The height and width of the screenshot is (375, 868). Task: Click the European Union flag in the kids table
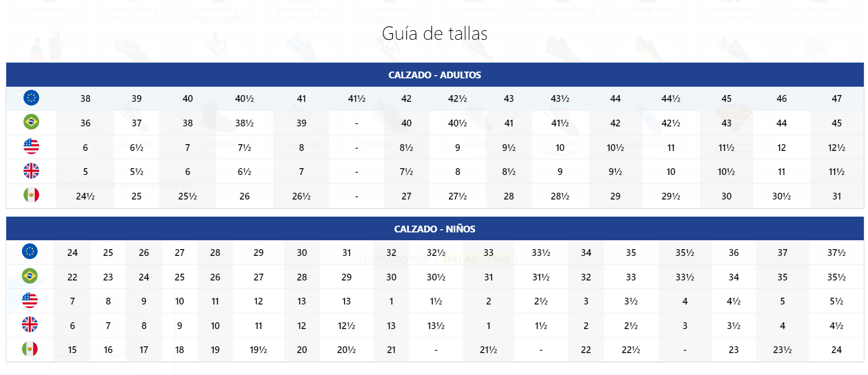point(30,251)
